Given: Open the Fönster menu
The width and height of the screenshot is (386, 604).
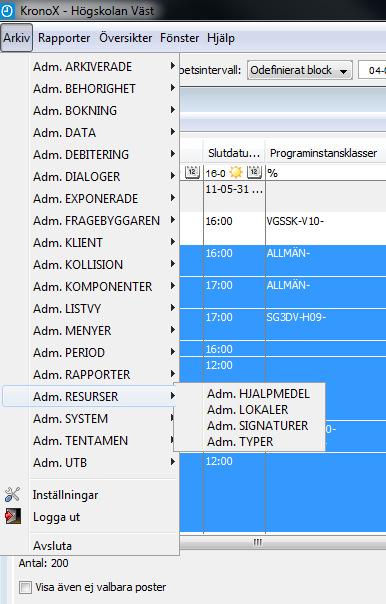Looking at the screenshot, I should pyautogui.click(x=180, y=38).
